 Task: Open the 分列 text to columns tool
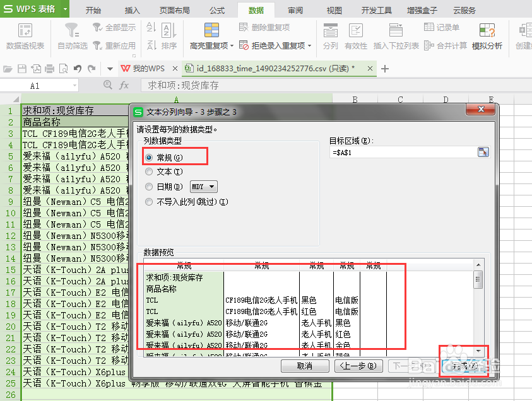[330, 36]
